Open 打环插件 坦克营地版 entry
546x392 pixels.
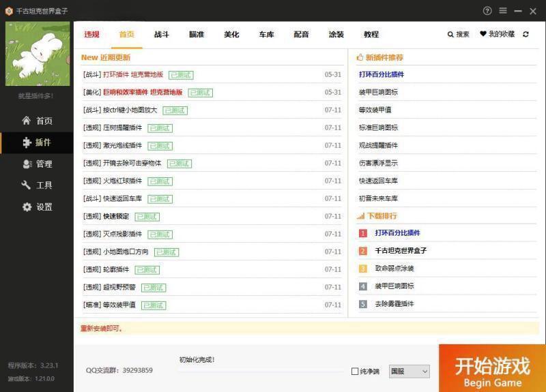(x=133, y=75)
